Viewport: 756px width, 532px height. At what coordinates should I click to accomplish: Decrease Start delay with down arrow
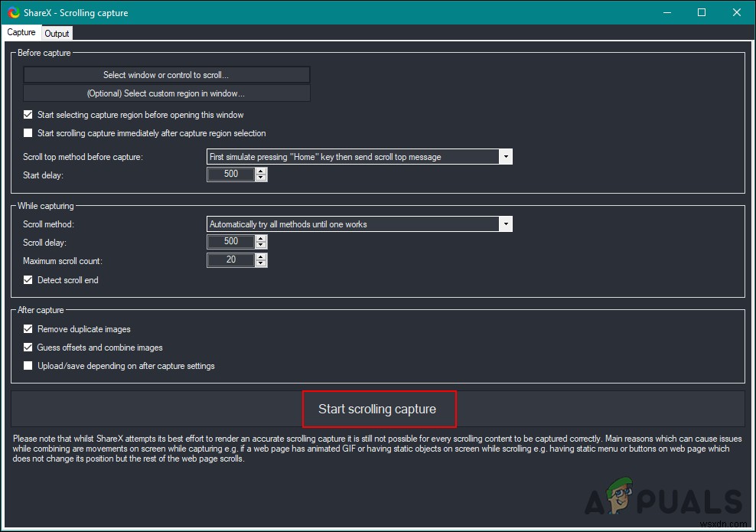tap(261, 178)
